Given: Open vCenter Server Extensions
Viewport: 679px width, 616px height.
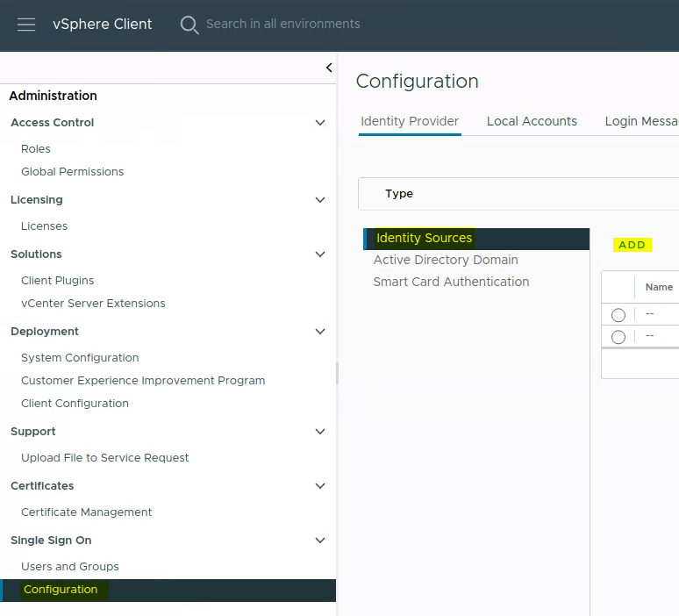Looking at the screenshot, I should point(93,304).
